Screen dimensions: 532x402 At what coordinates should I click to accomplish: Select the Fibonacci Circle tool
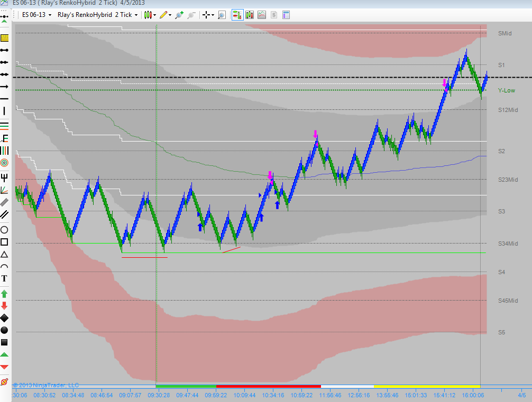[x=4, y=163]
